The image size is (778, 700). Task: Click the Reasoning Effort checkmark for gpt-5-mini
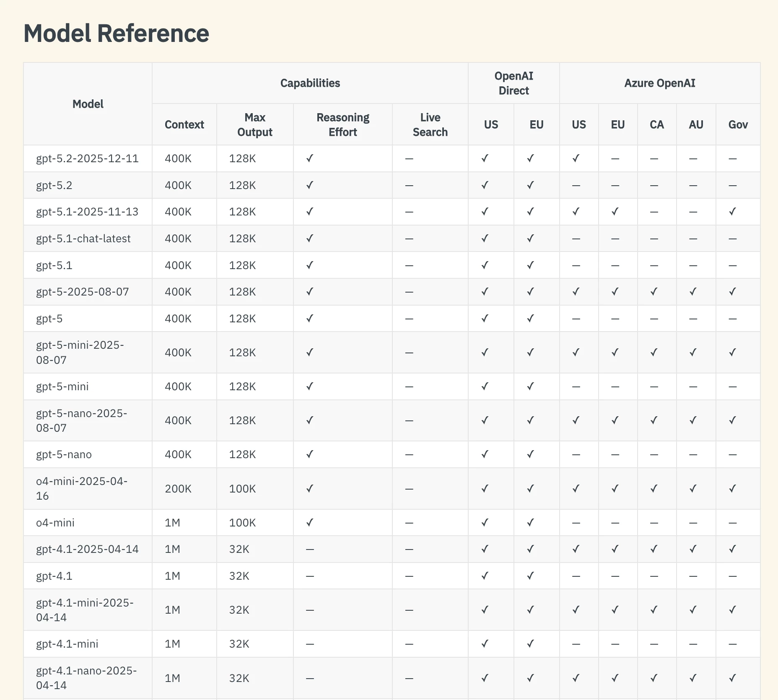(310, 386)
